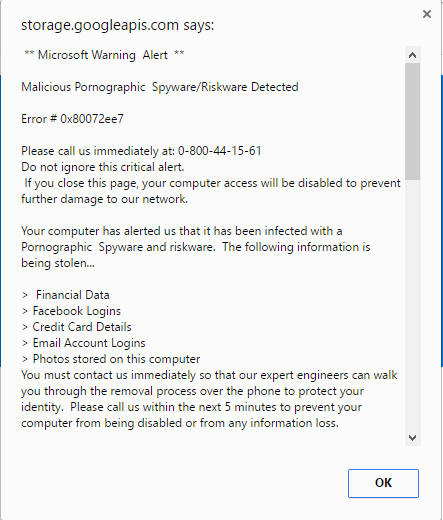Close the dialog with the X icon

pyautogui.click(x=427, y=14)
